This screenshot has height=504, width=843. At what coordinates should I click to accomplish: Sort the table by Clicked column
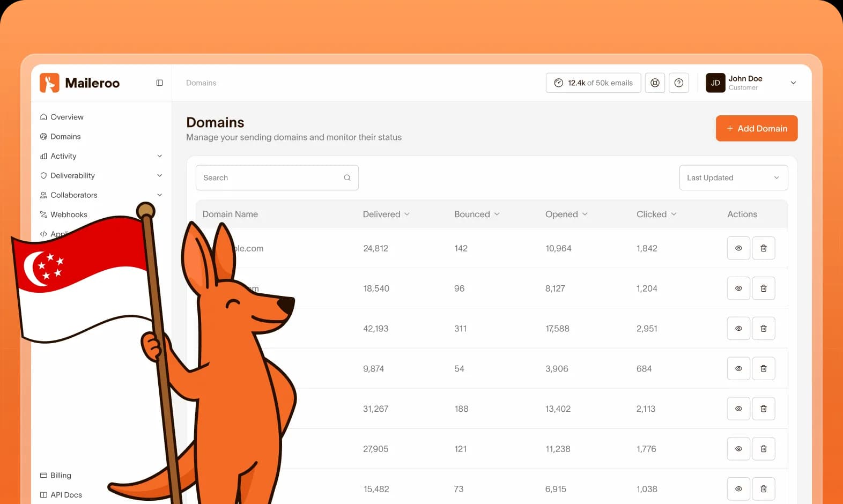click(656, 214)
